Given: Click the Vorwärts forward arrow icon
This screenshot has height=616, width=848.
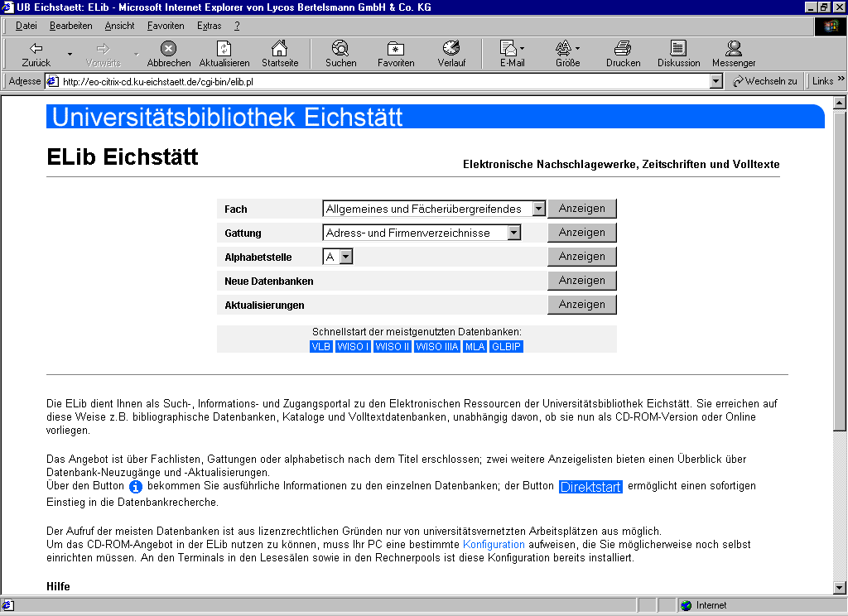Looking at the screenshot, I should click(103, 49).
